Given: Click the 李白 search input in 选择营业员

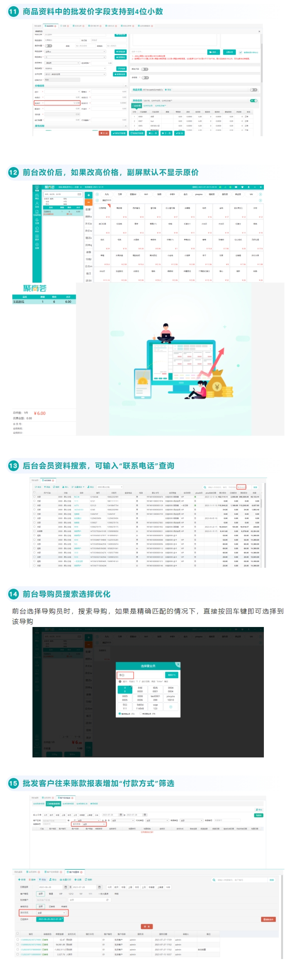Looking at the screenshot, I should tap(140, 675).
